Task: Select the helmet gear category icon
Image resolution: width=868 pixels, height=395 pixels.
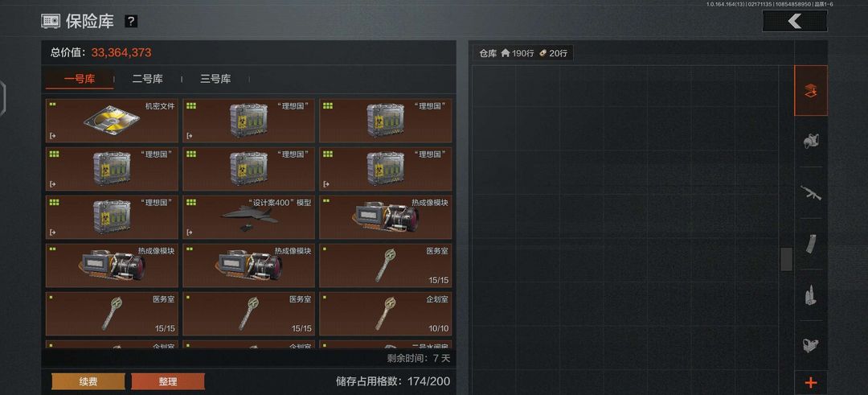Action: 810,142
